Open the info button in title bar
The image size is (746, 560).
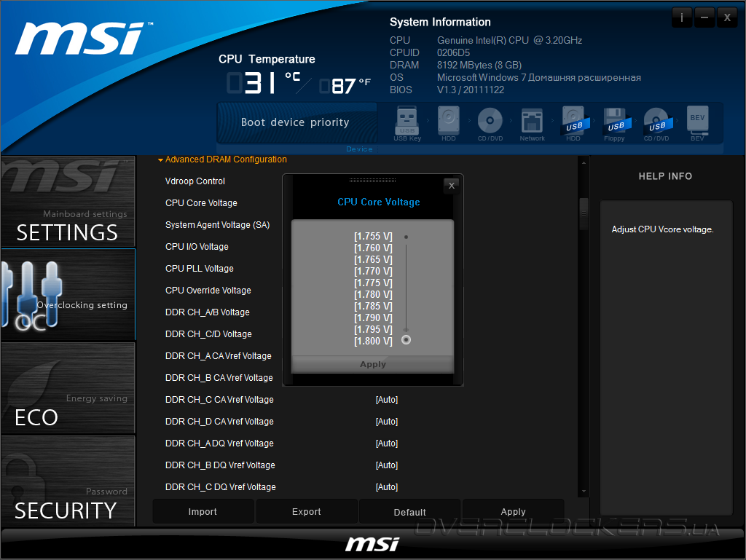pos(682,18)
